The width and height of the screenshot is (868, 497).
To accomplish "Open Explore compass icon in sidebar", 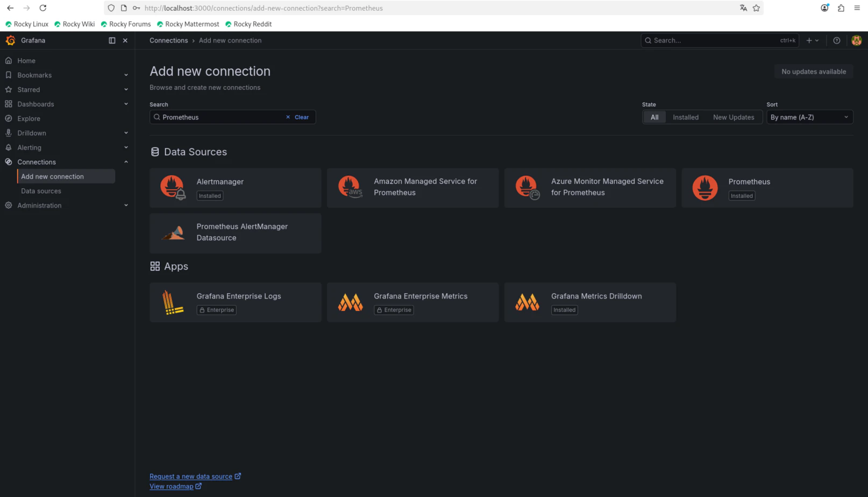I will click(x=9, y=119).
